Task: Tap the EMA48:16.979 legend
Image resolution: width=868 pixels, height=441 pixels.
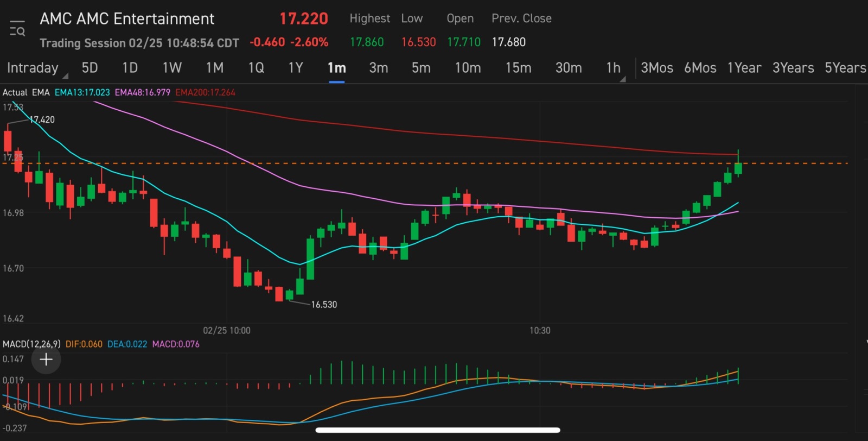Action: pos(143,92)
